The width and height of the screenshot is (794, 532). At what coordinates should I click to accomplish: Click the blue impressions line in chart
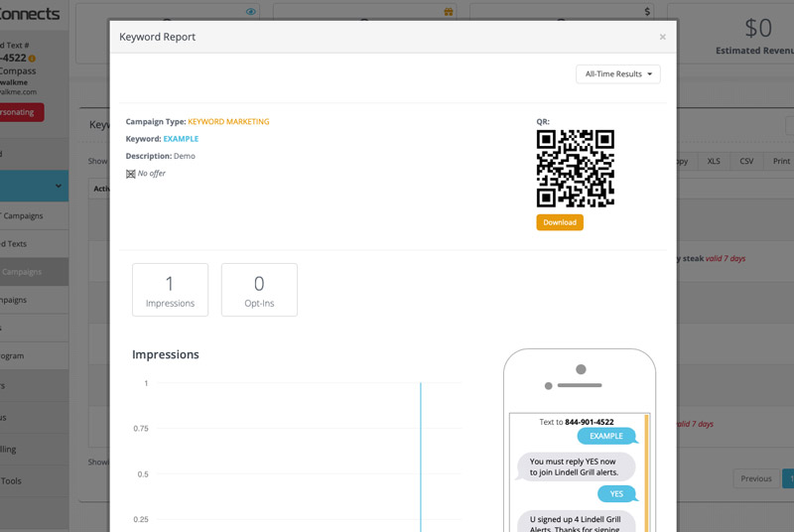tap(420, 458)
